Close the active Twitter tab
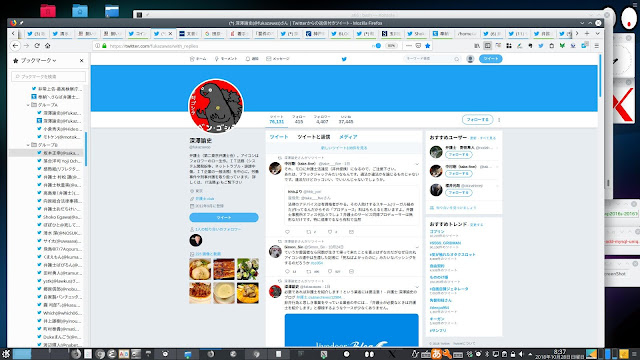640x360 pixels. click(x=171, y=33)
